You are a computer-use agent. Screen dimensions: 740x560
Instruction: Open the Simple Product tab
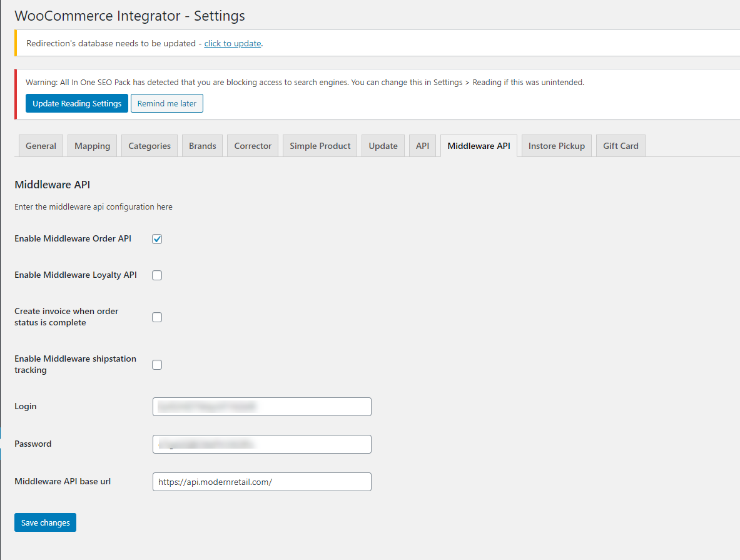(x=320, y=146)
